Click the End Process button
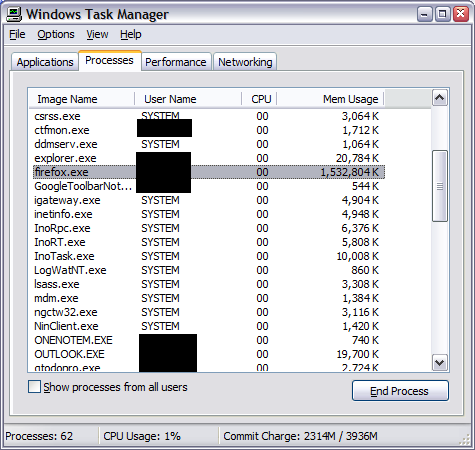This screenshot has width=475, height=450. click(400, 391)
